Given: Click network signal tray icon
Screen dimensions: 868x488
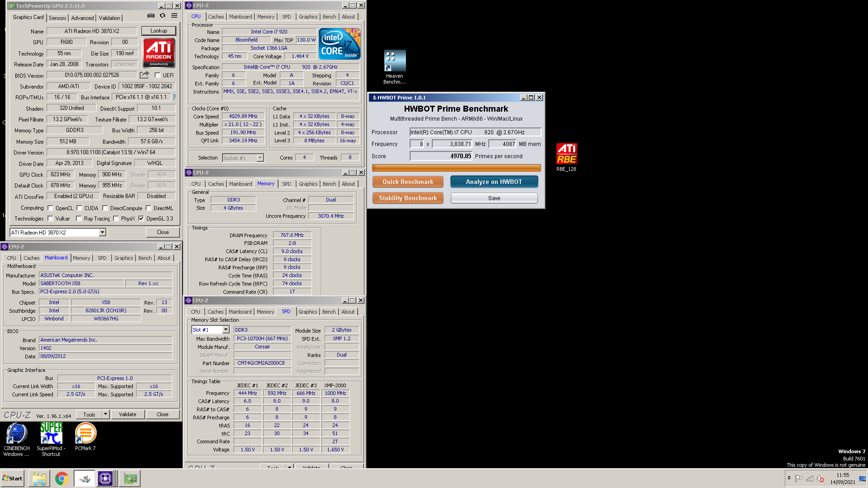Looking at the screenshot, I should (810, 479).
